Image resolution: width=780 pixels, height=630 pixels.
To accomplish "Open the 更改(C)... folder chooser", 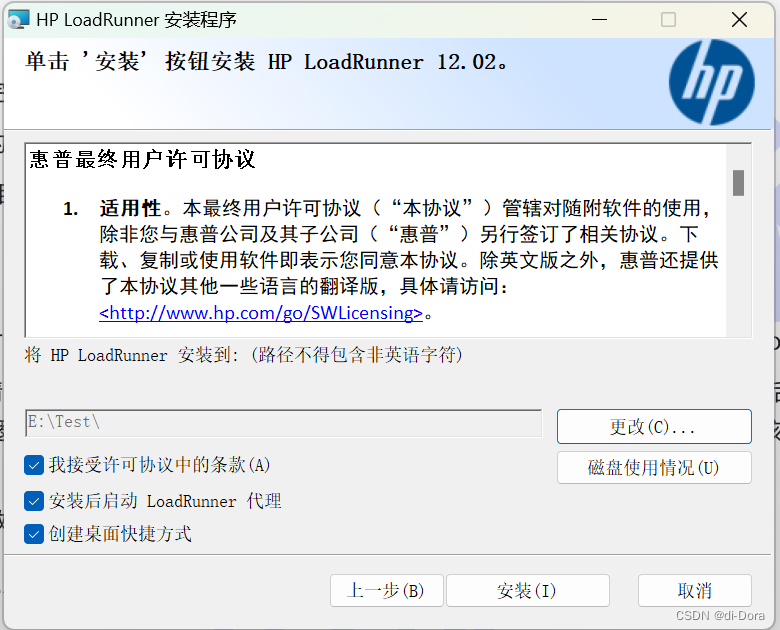I will click(x=654, y=426).
